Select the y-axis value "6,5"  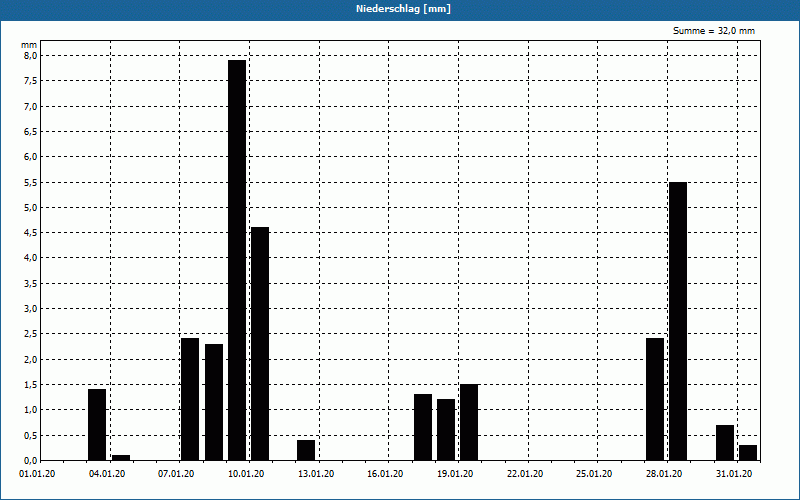point(31,131)
